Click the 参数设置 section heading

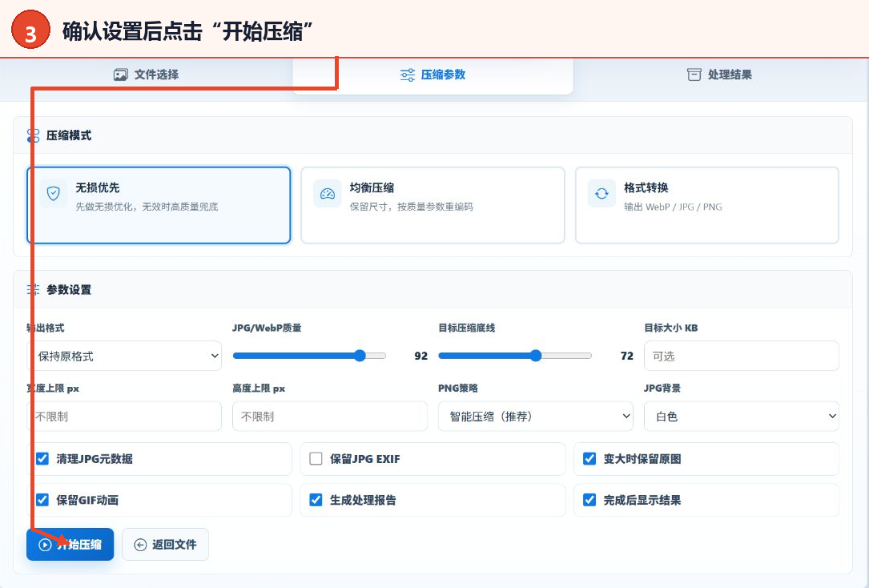click(69, 289)
